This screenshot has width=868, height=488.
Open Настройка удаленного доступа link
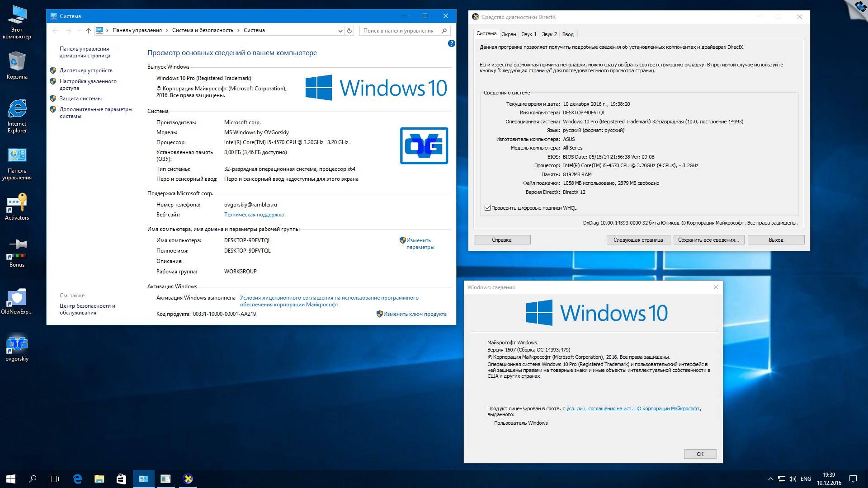[88, 84]
